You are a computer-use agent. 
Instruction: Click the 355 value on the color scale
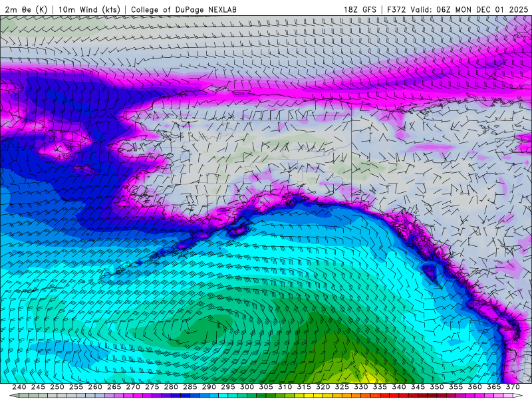(456, 387)
